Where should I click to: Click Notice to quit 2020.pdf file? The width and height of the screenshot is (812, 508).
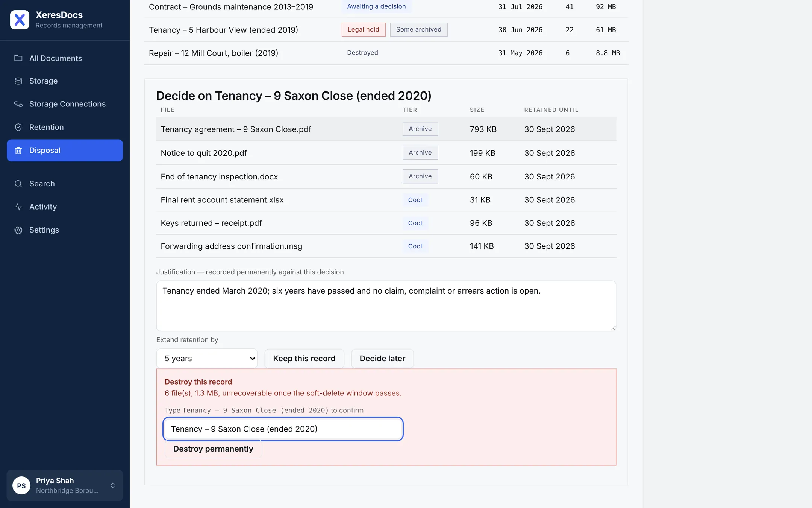click(204, 153)
